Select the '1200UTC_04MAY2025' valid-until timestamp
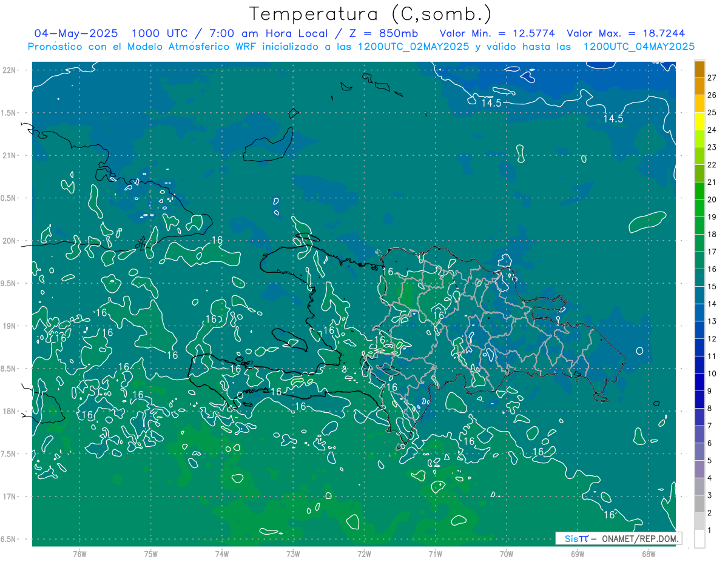This screenshot has width=728, height=562. click(639, 47)
